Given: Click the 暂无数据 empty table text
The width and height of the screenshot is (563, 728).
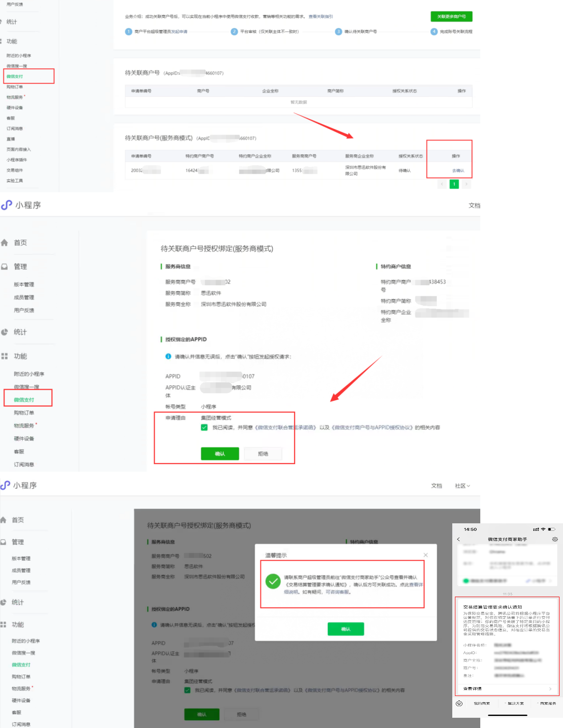Looking at the screenshot, I should (298, 102).
